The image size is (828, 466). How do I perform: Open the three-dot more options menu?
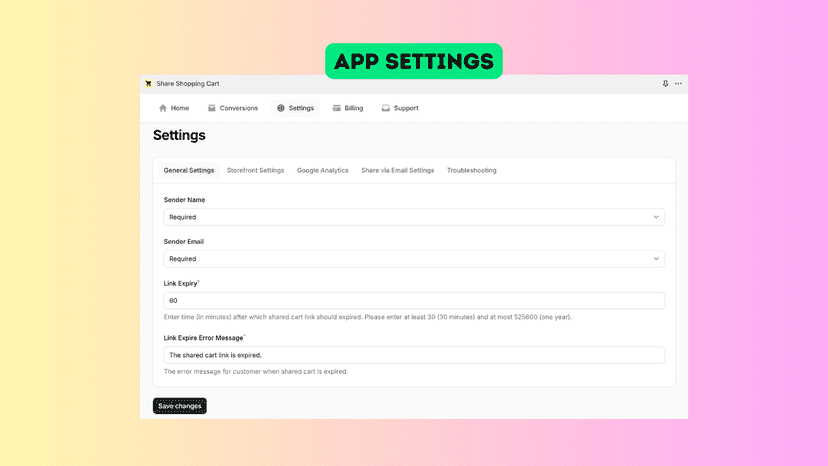pyautogui.click(x=679, y=83)
